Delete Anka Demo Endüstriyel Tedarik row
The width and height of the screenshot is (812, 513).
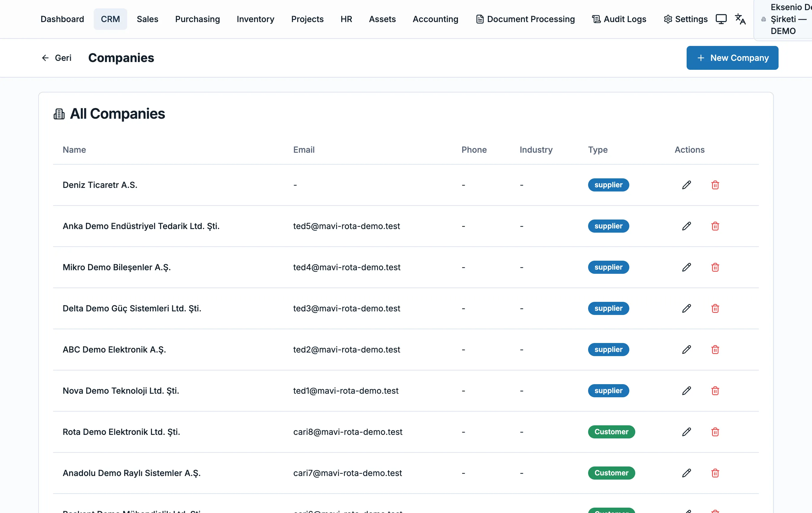pyautogui.click(x=715, y=226)
